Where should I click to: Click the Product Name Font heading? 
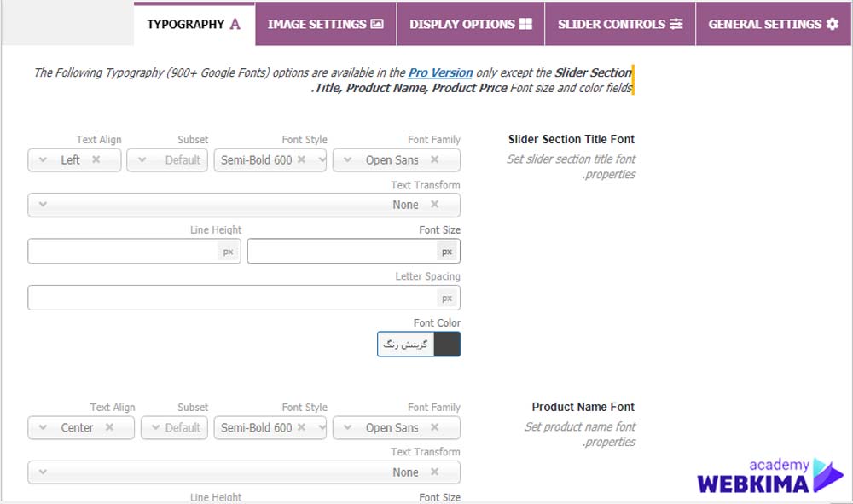pyautogui.click(x=583, y=407)
